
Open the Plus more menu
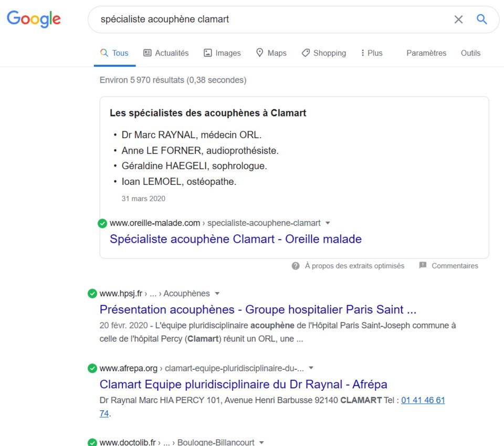tap(372, 53)
